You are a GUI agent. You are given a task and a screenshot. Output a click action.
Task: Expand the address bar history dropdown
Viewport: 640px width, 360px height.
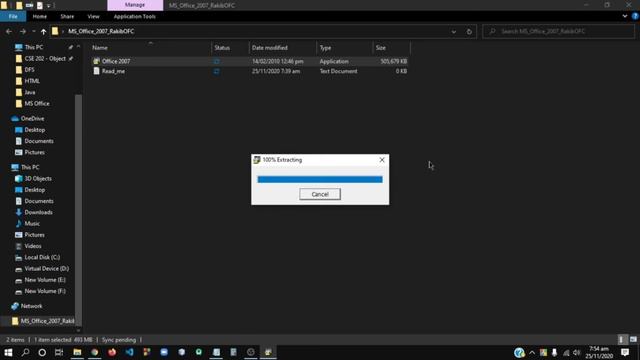coord(453,31)
